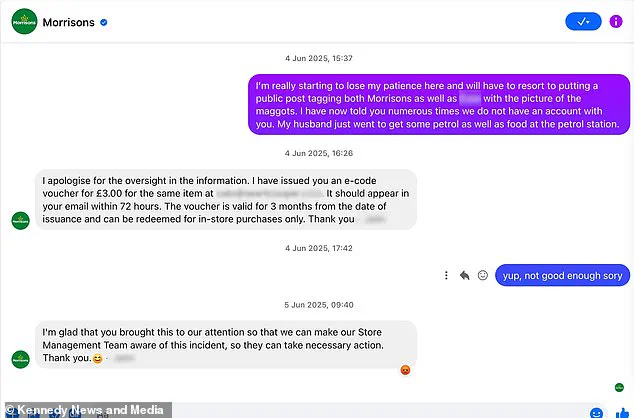
Task: React to 'yup, not good enough sory' message
Action: click(482, 275)
